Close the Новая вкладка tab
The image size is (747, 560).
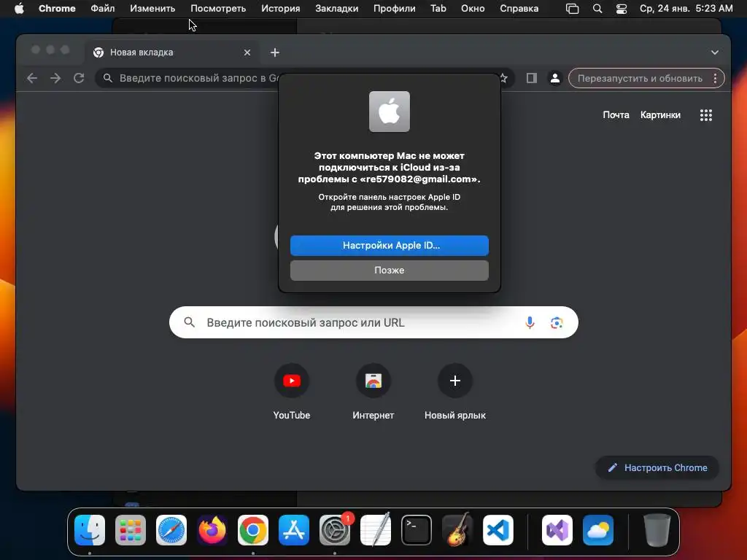click(247, 52)
